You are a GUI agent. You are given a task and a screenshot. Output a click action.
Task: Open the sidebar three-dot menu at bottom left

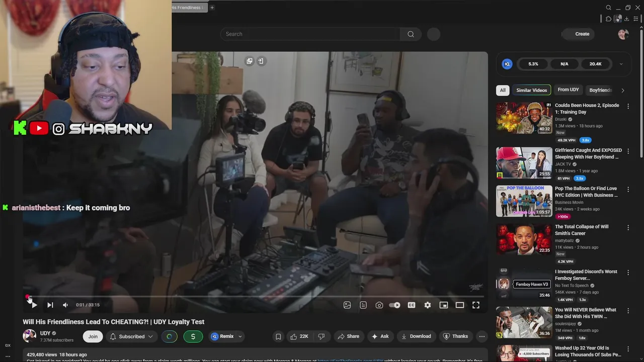click(x=8, y=356)
